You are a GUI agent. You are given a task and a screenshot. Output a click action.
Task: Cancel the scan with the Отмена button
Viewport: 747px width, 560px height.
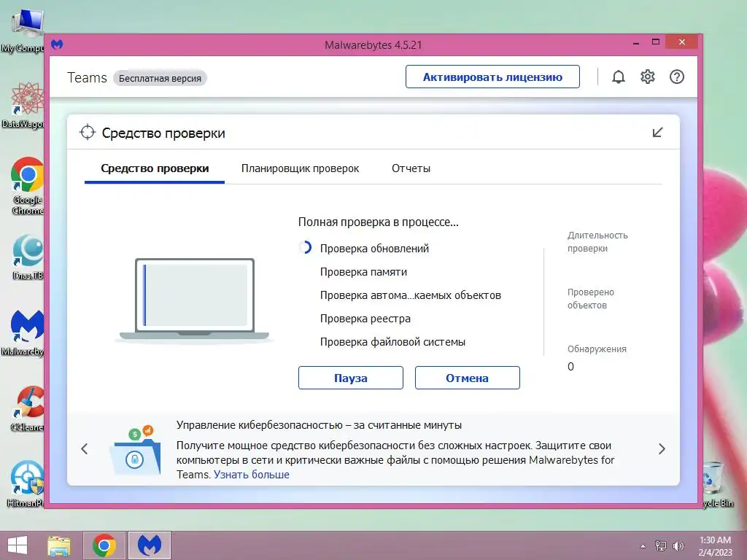tap(468, 378)
